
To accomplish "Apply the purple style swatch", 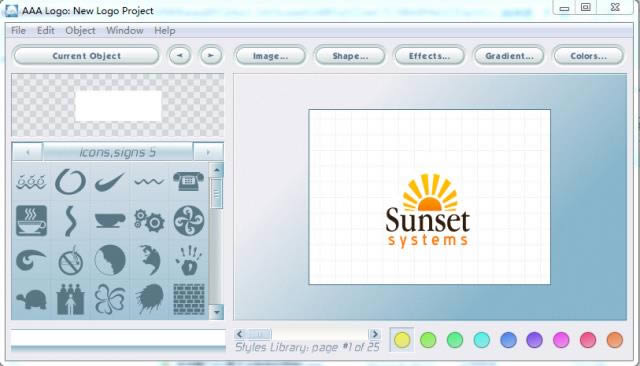I will point(535,339).
